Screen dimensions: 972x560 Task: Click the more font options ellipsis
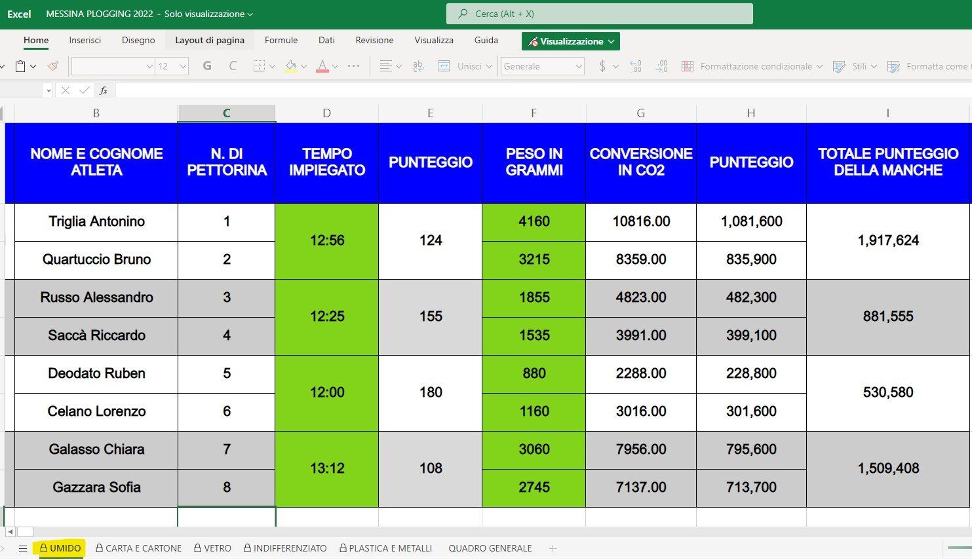pos(353,66)
